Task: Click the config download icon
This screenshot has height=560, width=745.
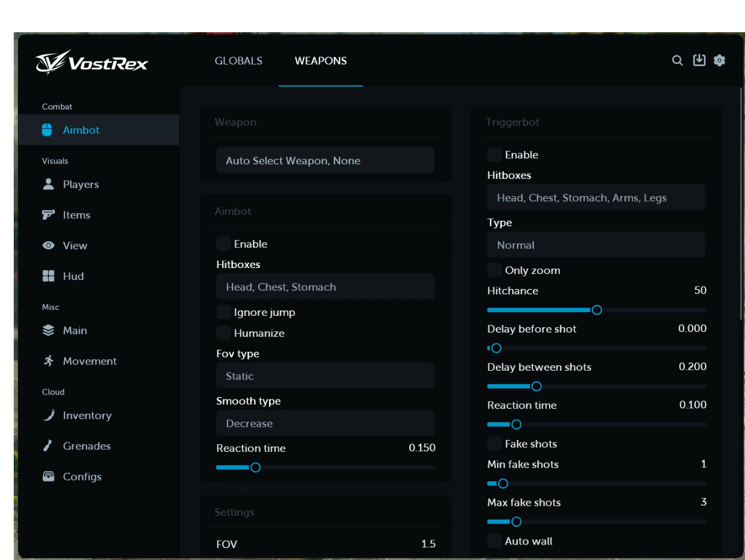Action: [699, 60]
